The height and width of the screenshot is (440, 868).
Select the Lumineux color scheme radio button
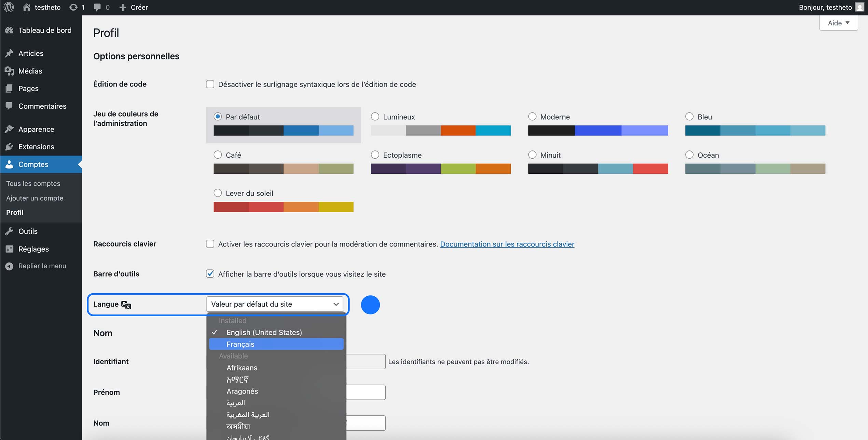(x=375, y=116)
